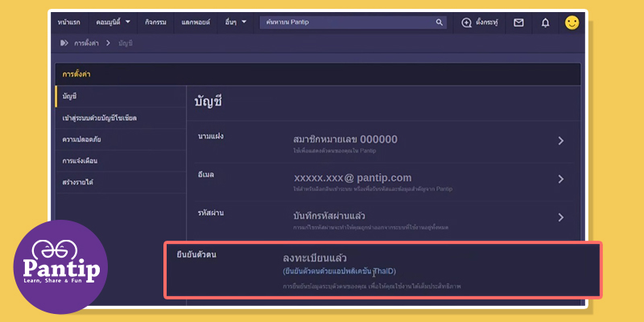Select ความปลอดภัย in settings sidebar
The height and width of the screenshot is (322, 644).
click(120, 139)
